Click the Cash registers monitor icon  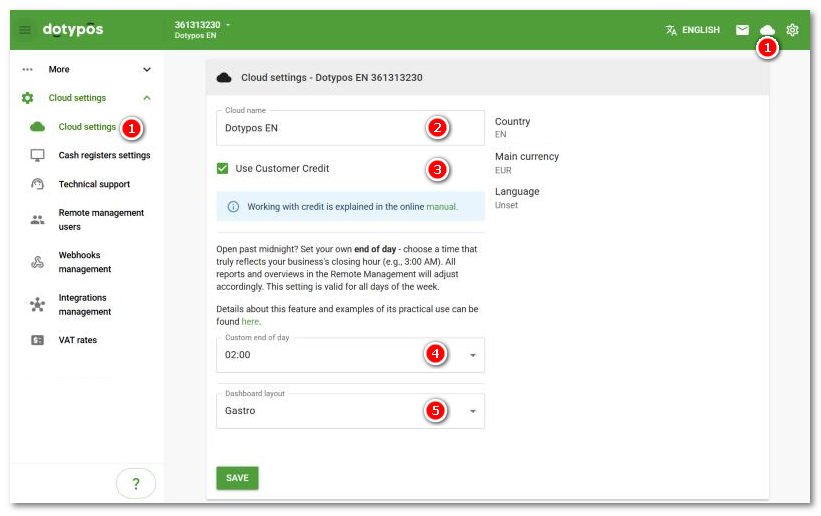coord(37,156)
